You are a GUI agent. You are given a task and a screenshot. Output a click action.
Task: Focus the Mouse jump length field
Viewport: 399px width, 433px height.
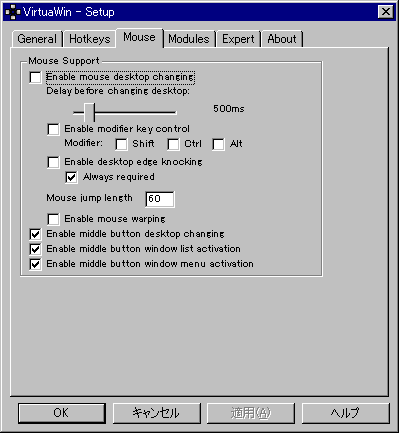coord(160,199)
